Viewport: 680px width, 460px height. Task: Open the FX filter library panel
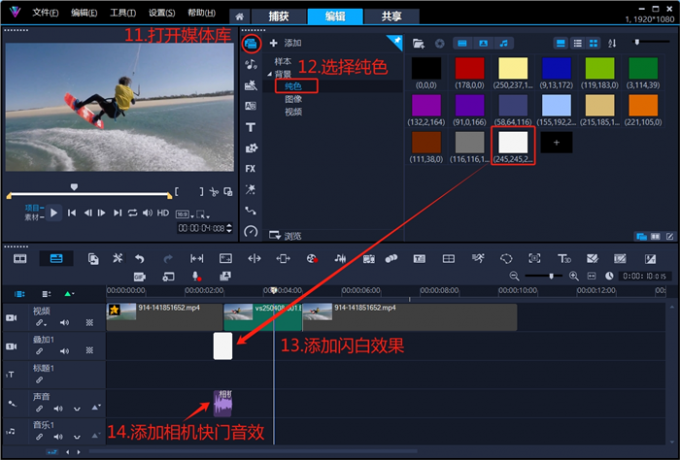click(x=250, y=169)
